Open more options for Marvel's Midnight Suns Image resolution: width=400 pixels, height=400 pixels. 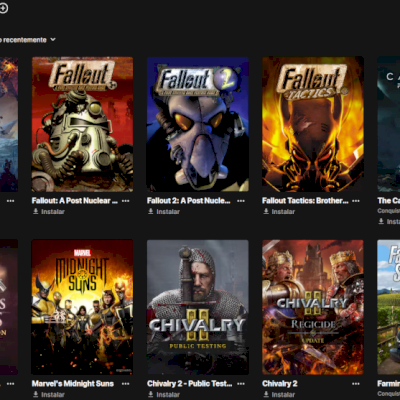[126, 384]
